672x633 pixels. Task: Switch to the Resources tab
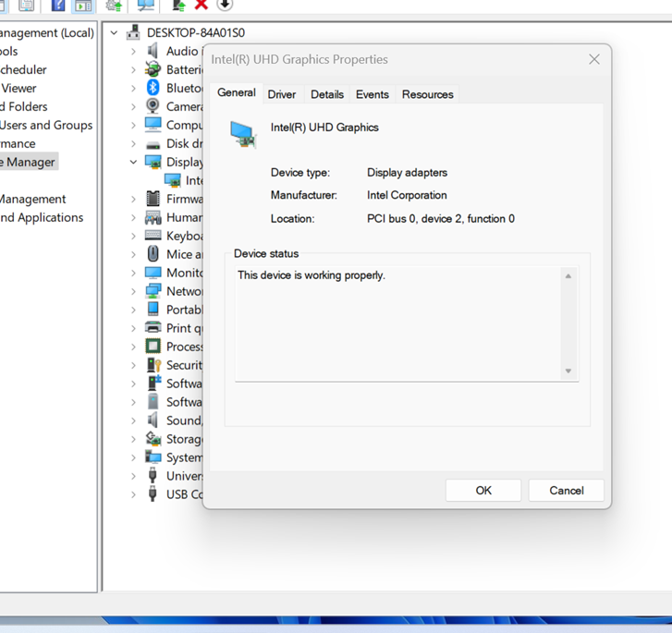(x=427, y=94)
